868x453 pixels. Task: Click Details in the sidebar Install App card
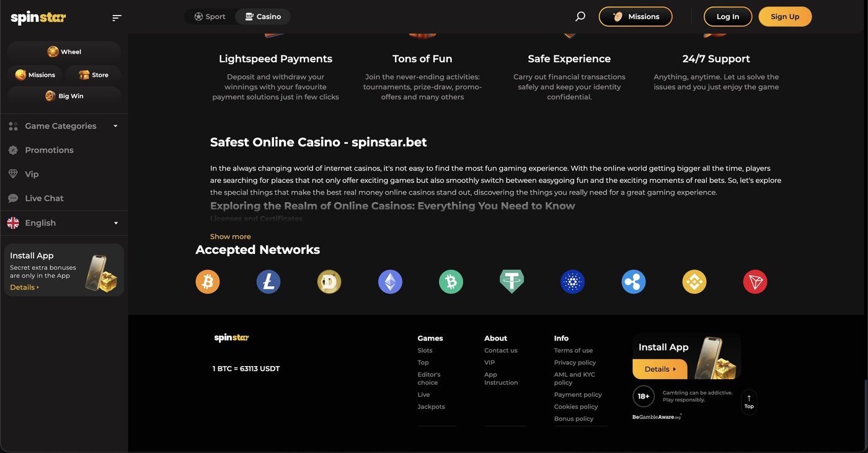click(x=24, y=287)
